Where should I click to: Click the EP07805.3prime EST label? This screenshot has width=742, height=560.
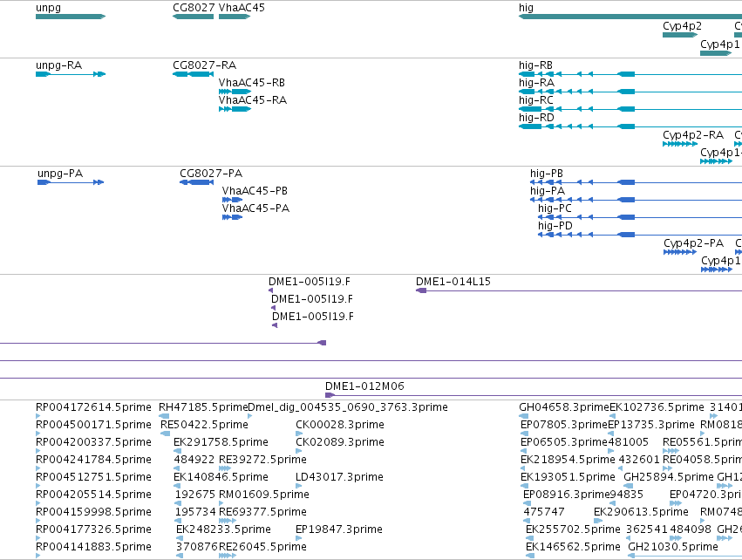[x=564, y=425]
